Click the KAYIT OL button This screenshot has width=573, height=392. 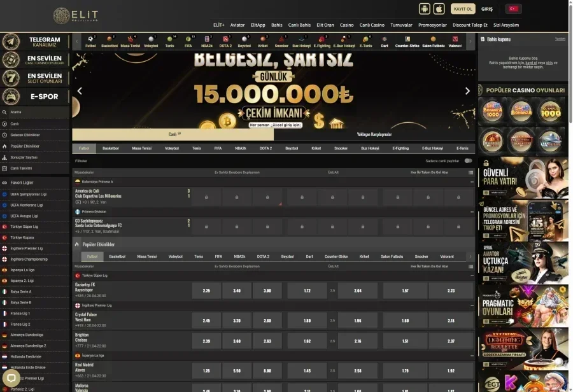pos(463,9)
